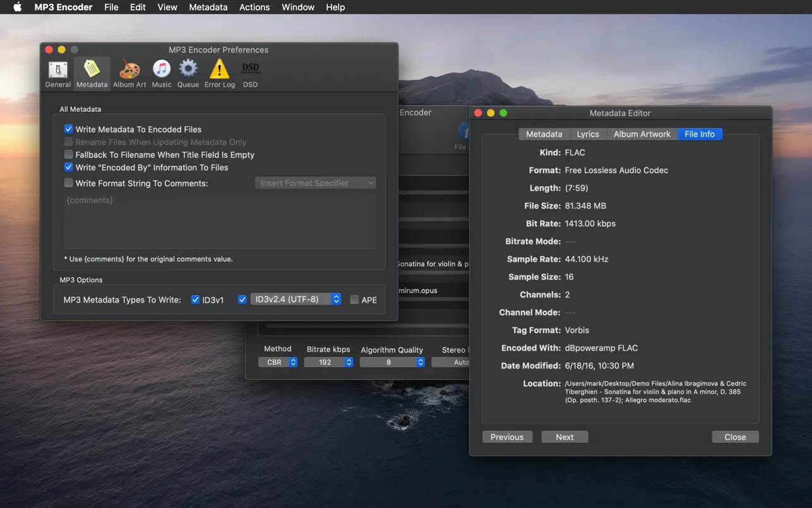Enable Fallback To Filename When Title Empty

(69, 154)
